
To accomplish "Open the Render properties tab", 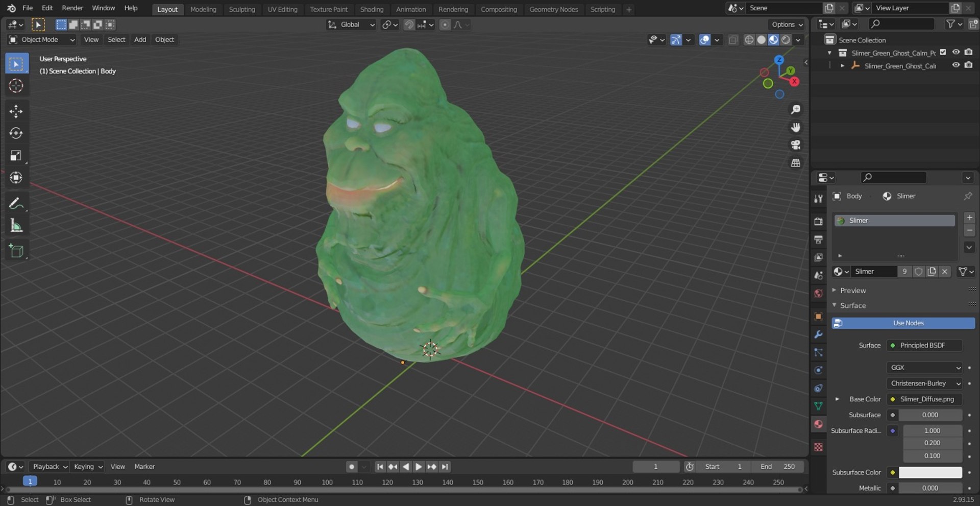I will (818, 222).
